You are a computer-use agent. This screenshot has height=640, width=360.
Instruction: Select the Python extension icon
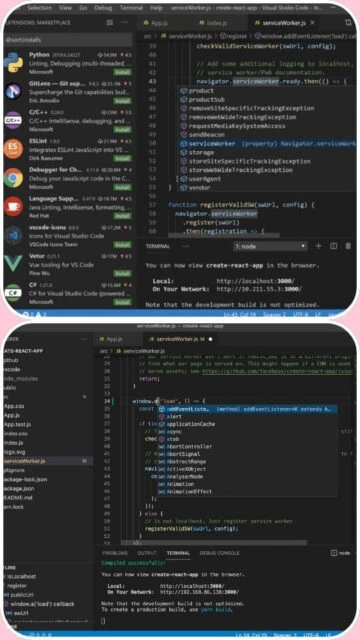(x=13, y=63)
